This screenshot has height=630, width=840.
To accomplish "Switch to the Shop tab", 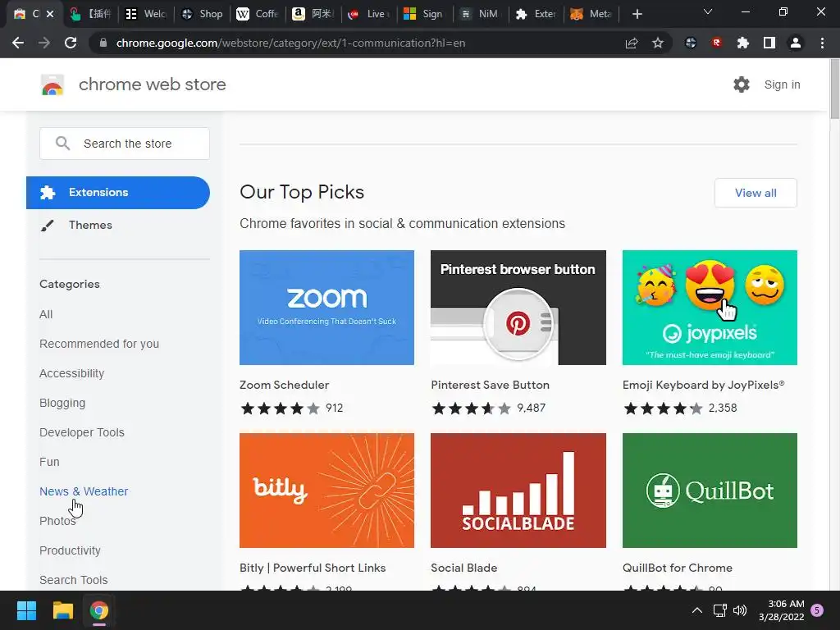I will point(202,14).
